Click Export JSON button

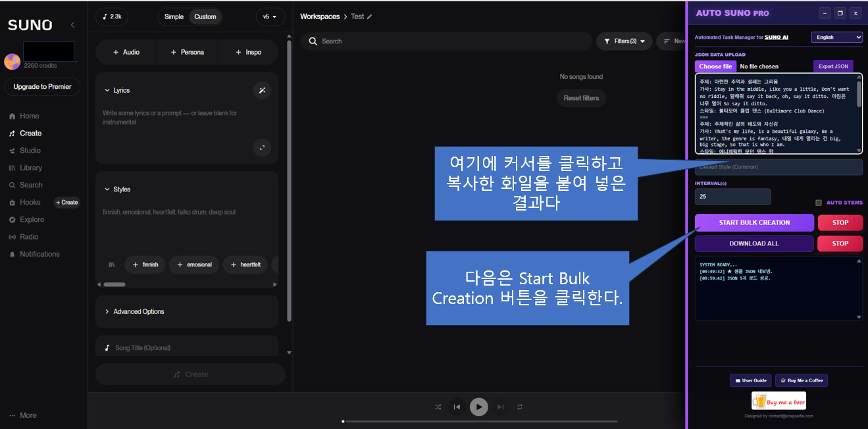pyautogui.click(x=833, y=66)
